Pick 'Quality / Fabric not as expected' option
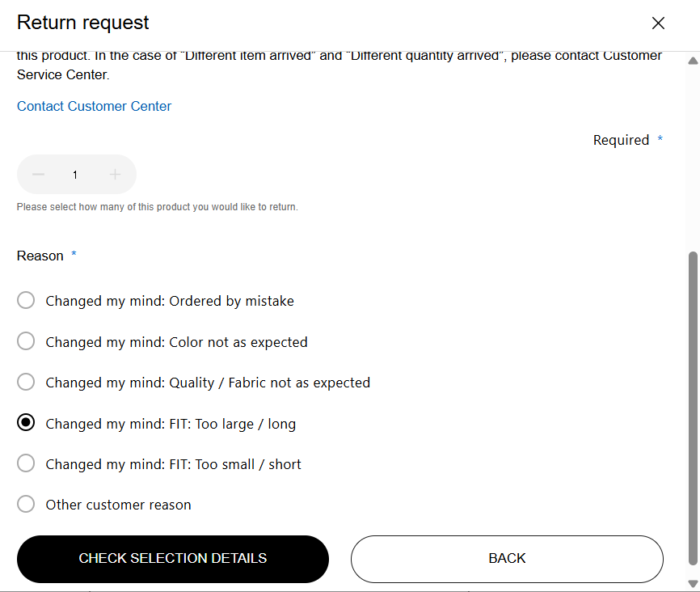700x592 pixels. pos(26,383)
